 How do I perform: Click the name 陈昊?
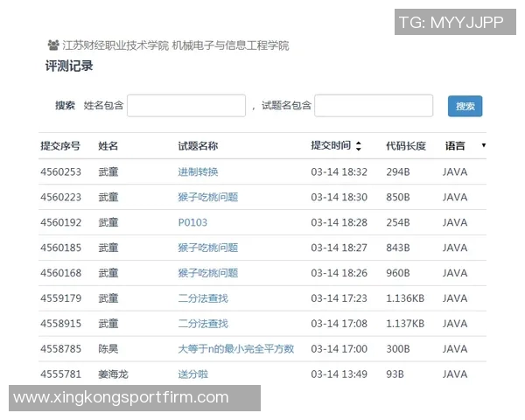[x=108, y=348]
